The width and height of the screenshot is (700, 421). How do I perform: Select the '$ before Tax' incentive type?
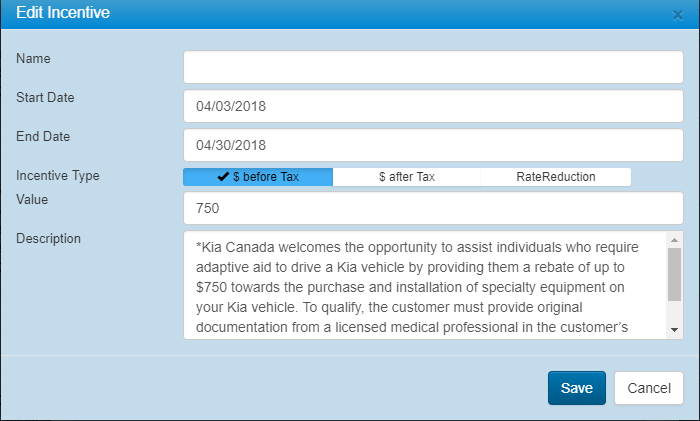click(x=258, y=177)
